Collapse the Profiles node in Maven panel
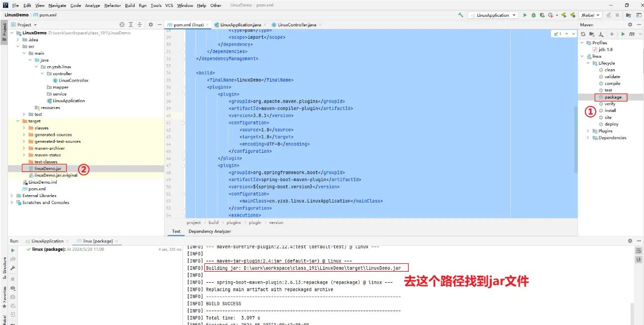Viewport: 644px width, 325px height. coord(582,43)
